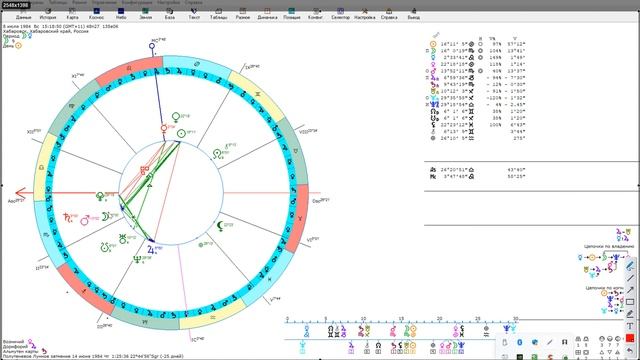
Task: Open the Динамика toolbar icon
Action: tap(267, 14)
